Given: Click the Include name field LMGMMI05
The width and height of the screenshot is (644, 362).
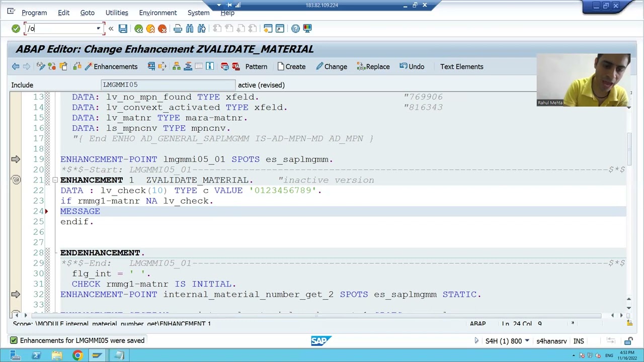Looking at the screenshot, I should point(168,85).
